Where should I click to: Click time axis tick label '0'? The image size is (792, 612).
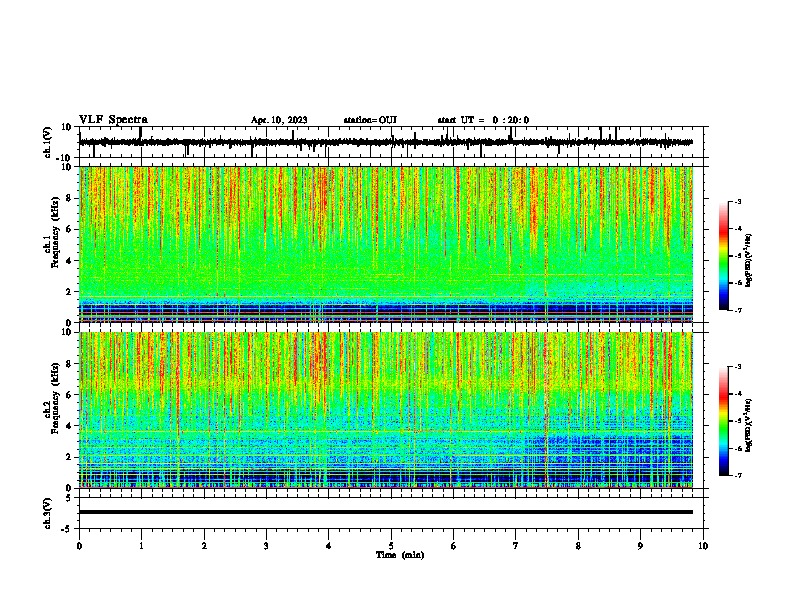(79, 545)
